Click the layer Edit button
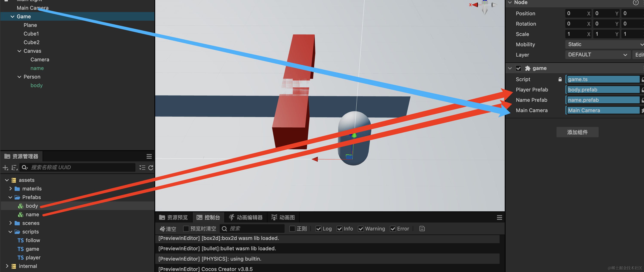The height and width of the screenshot is (272, 644). click(x=639, y=54)
